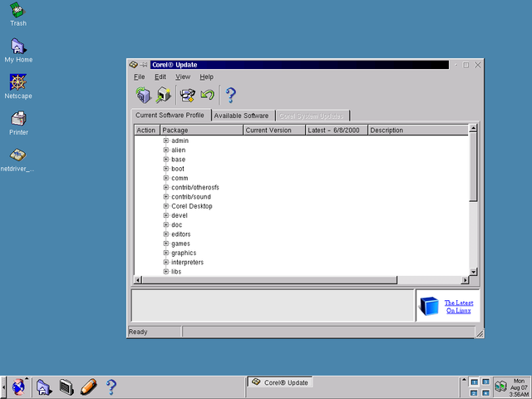
Task: Expand the base package group
Action: [166, 159]
